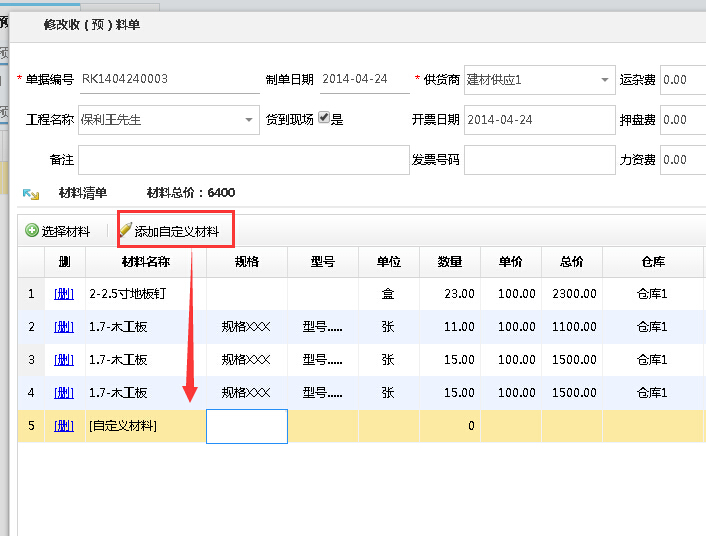The height and width of the screenshot is (536, 706).
Task: Click the 制单日期 date field
Action: (x=364, y=80)
